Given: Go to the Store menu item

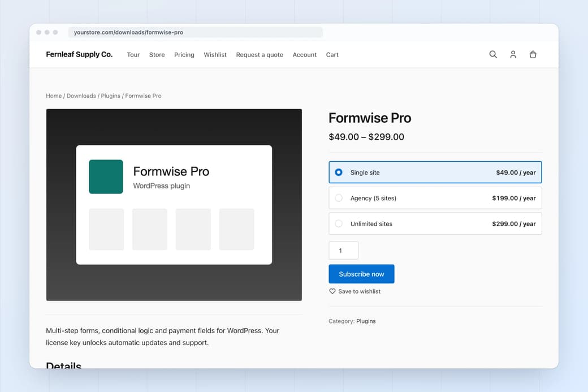Looking at the screenshot, I should (x=157, y=55).
